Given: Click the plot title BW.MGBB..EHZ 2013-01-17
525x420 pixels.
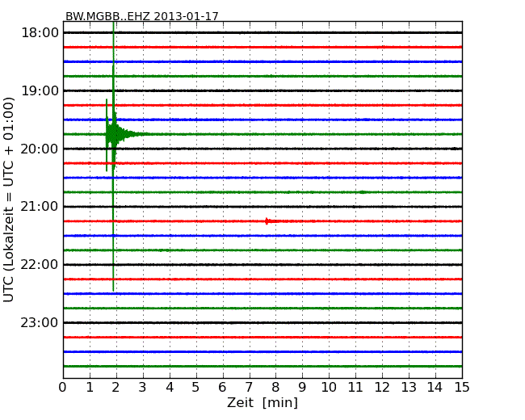Looking at the screenshot, I should coord(141,16).
